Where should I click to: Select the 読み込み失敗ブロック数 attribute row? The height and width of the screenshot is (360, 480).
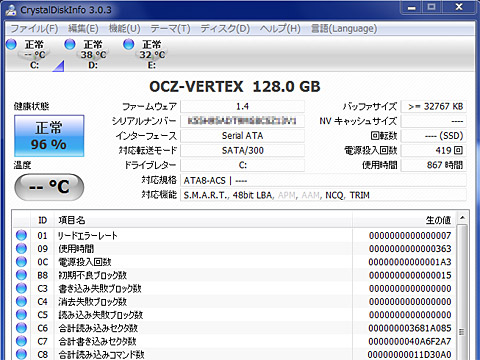(x=235, y=315)
